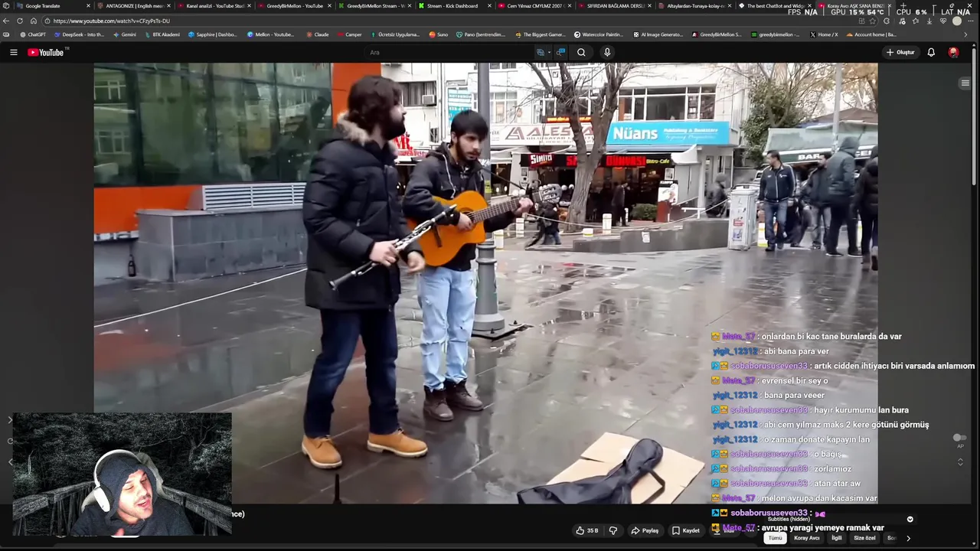This screenshot has width=980, height=551.
Task: Expand the Subtitles (hidden) dropdown arrow
Action: pos(910,519)
